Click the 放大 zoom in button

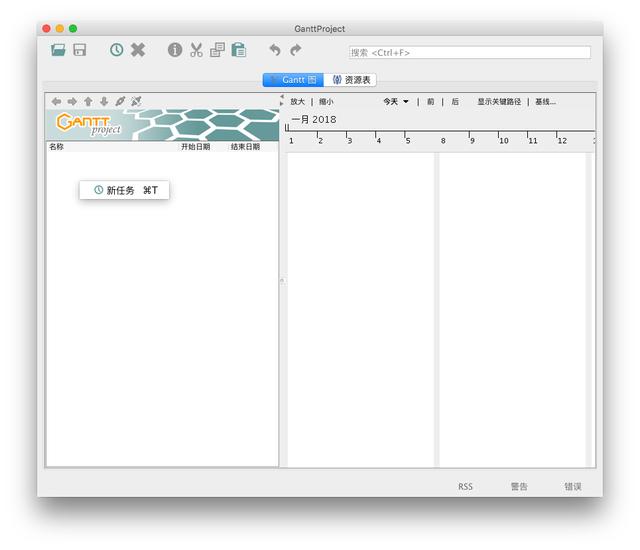click(x=298, y=101)
